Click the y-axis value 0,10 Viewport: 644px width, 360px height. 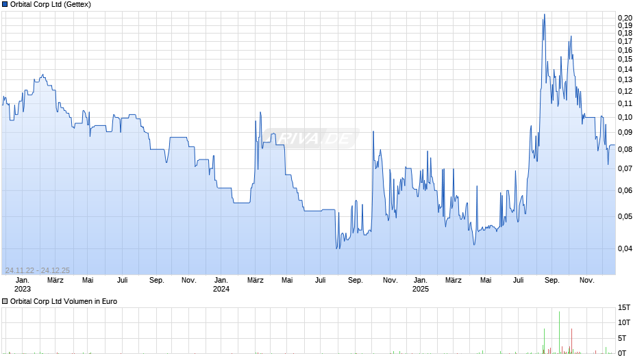click(625, 117)
